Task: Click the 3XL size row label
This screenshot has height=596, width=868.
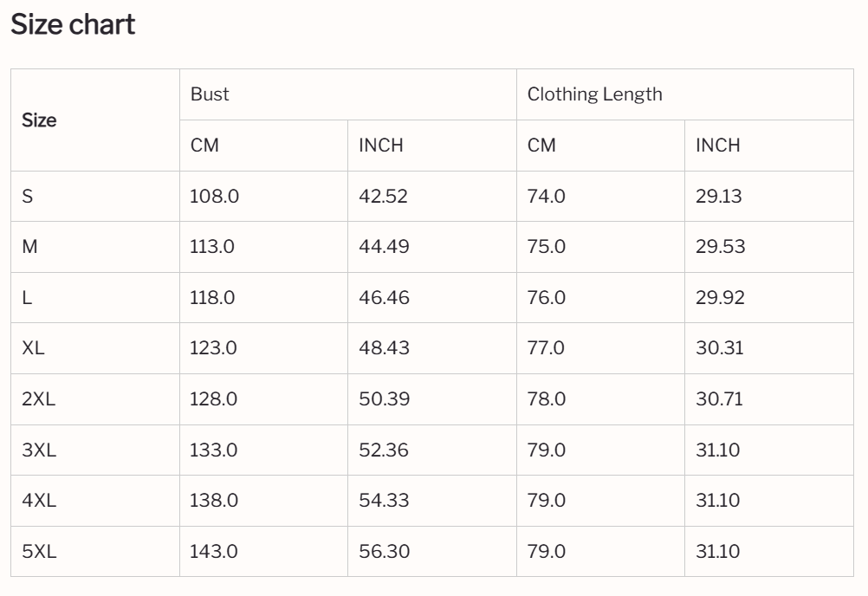Action: point(38,450)
